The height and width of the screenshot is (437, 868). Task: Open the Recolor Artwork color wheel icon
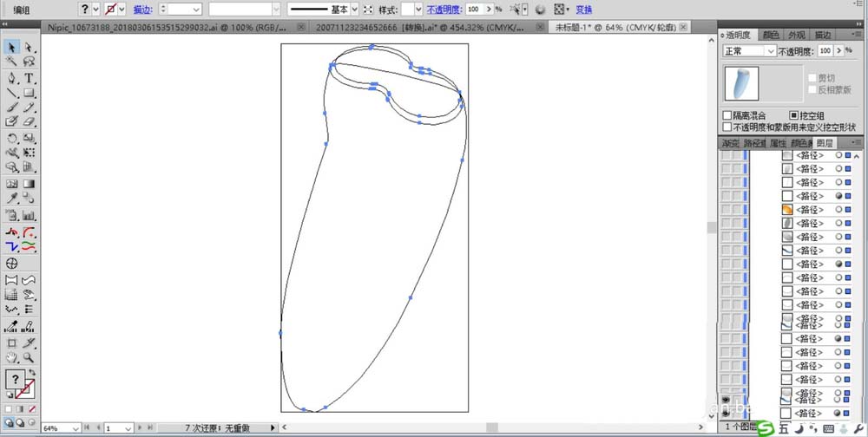tap(541, 10)
